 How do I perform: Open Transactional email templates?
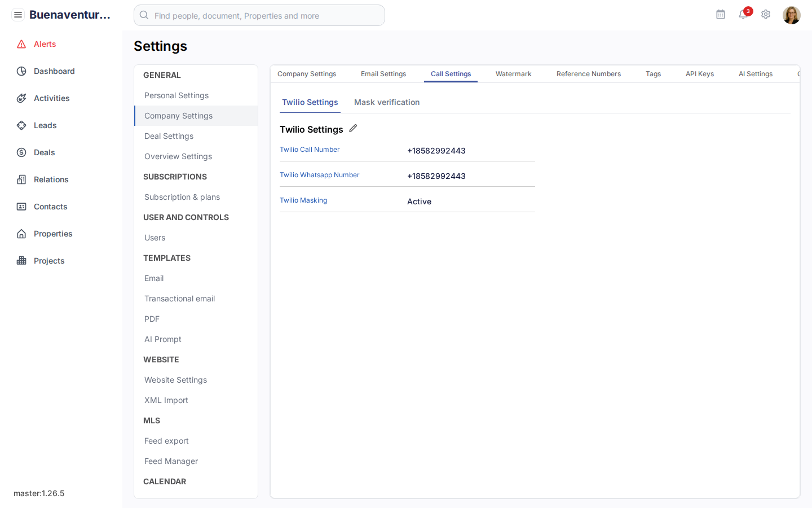click(196, 299)
